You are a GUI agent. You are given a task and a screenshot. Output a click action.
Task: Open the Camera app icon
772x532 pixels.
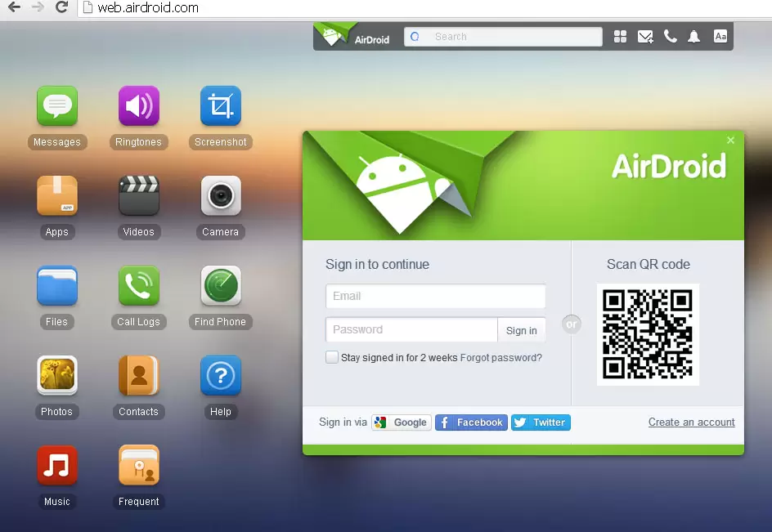(221, 196)
